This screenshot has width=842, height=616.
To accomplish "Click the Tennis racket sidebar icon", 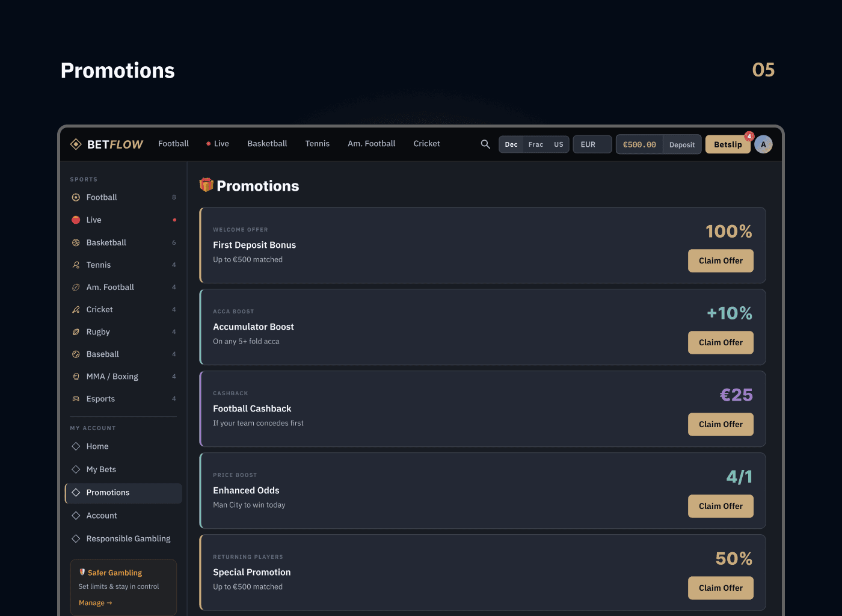I will [76, 265].
